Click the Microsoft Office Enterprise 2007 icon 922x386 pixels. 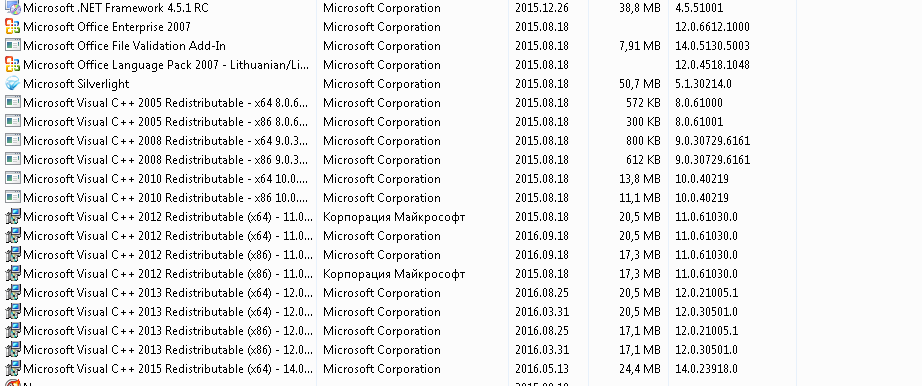pyautogui.click(x=12, y=27)
